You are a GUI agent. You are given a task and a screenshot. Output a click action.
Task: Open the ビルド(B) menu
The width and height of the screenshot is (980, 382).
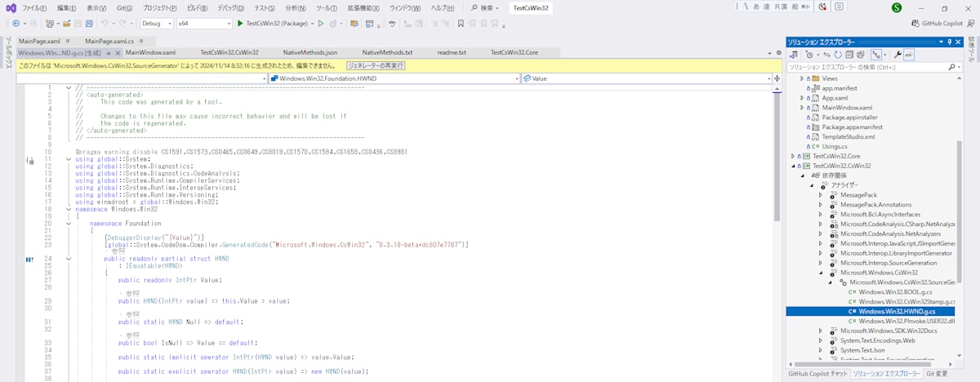point(197,7)
